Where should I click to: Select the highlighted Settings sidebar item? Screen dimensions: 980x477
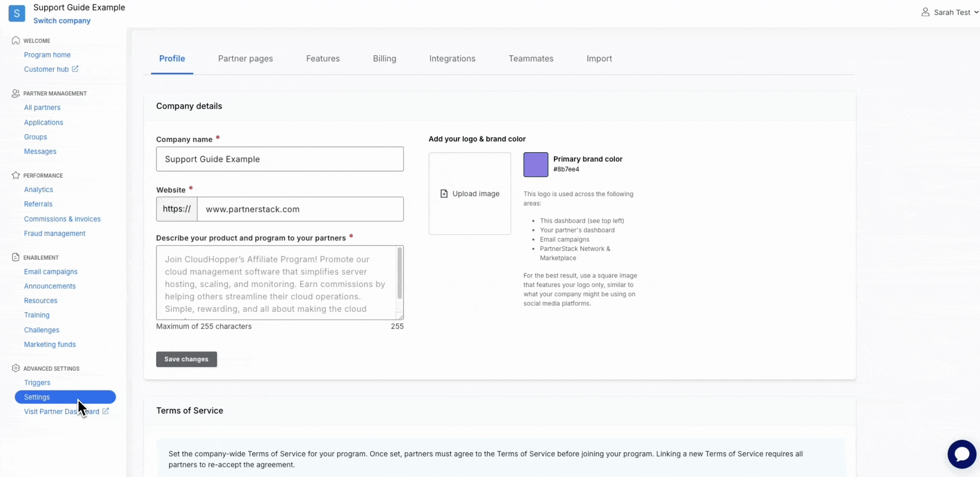65,397
